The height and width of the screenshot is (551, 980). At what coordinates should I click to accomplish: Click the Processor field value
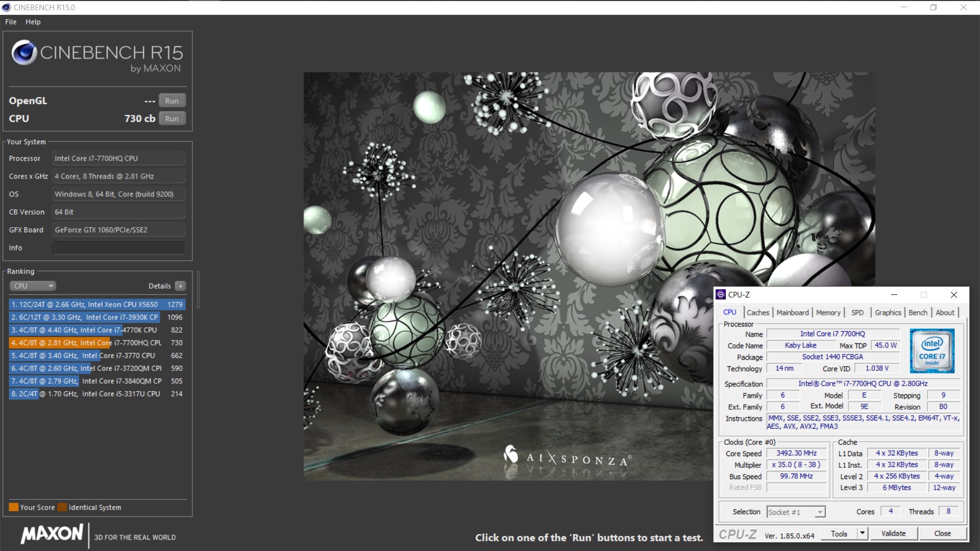click(x=118, y=159)
